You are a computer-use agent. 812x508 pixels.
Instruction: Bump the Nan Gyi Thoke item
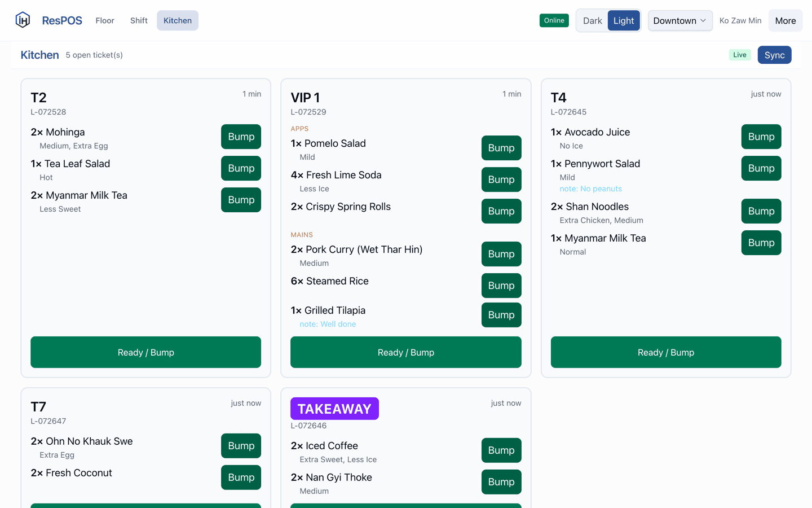[501, 482]
